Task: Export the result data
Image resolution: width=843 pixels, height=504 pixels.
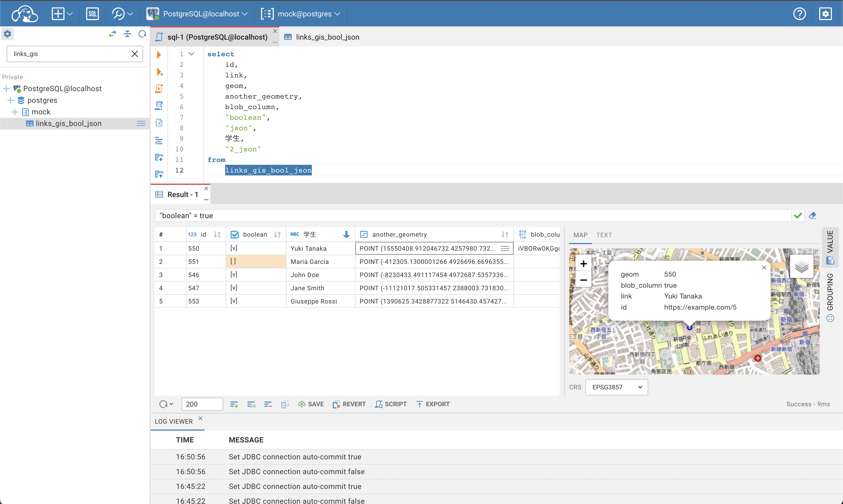Action: (x=433, y=404)
